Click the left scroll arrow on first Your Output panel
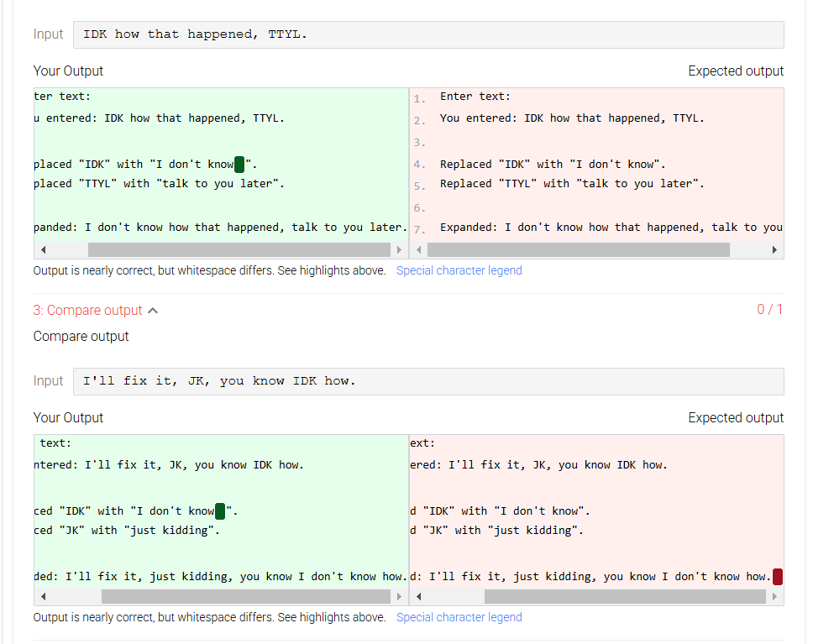 point(43,249)
